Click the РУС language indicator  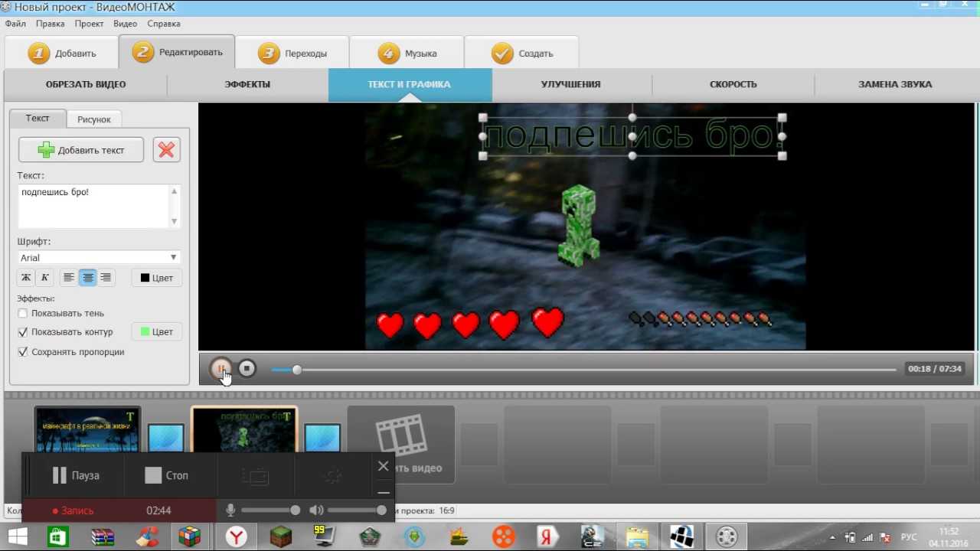tap(909, 536)
